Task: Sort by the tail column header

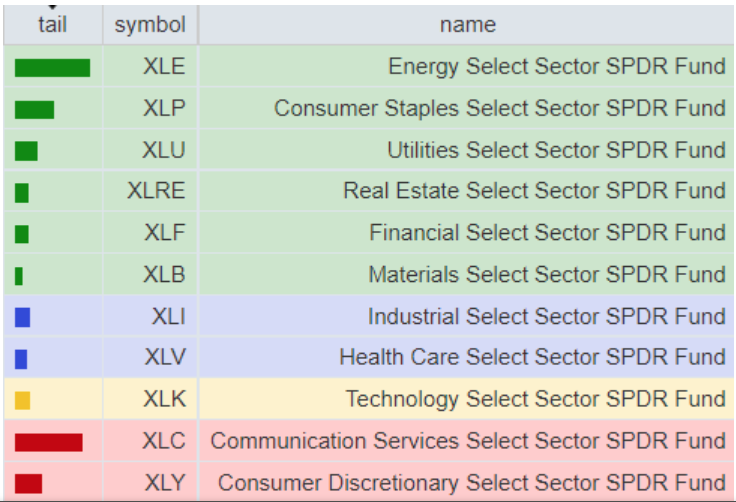Action: coord(52,25)
